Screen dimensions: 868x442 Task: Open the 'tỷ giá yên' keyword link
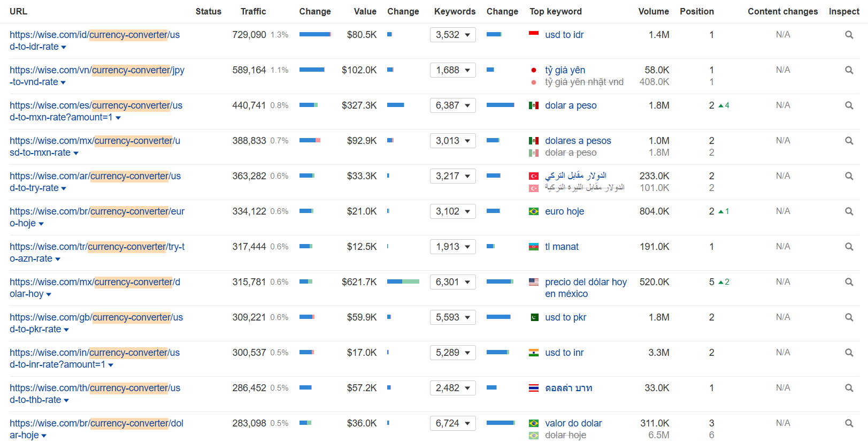pyautogui.click(x=565, y=70)
